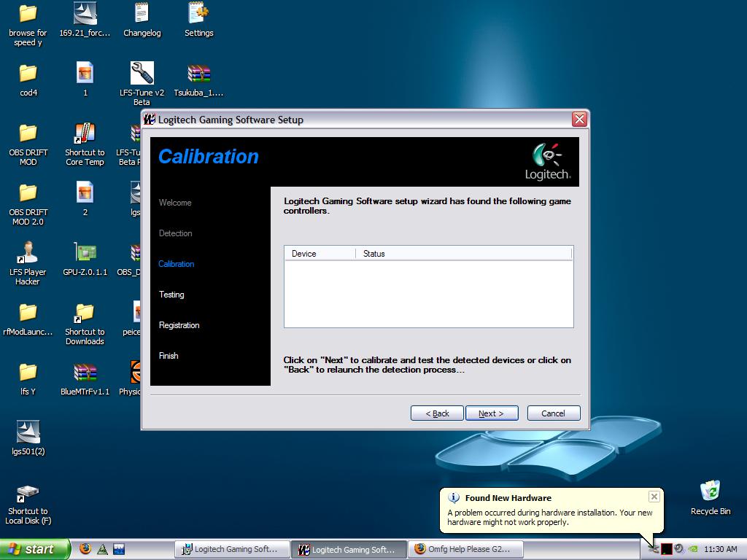Screen dimensions: 747x560
Task: Open Shortcut to Local Disk (F)
Action: (x=28, y=505)
